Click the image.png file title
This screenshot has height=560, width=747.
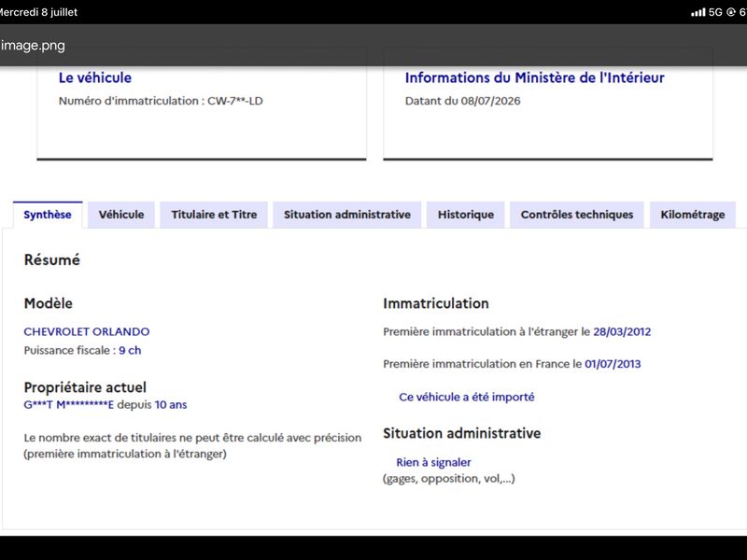[x=33, y=45]
